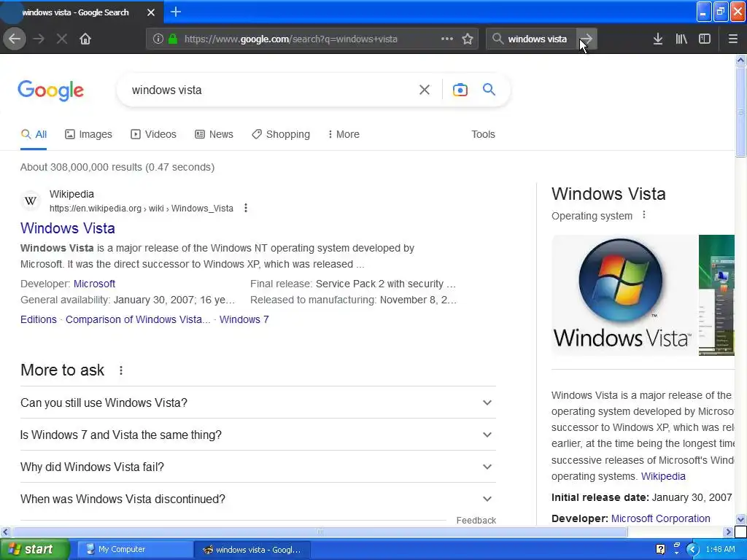Click the vertical scrollbar thumb
This screenshot has width=747, height=560.
[x=741, y=112]
